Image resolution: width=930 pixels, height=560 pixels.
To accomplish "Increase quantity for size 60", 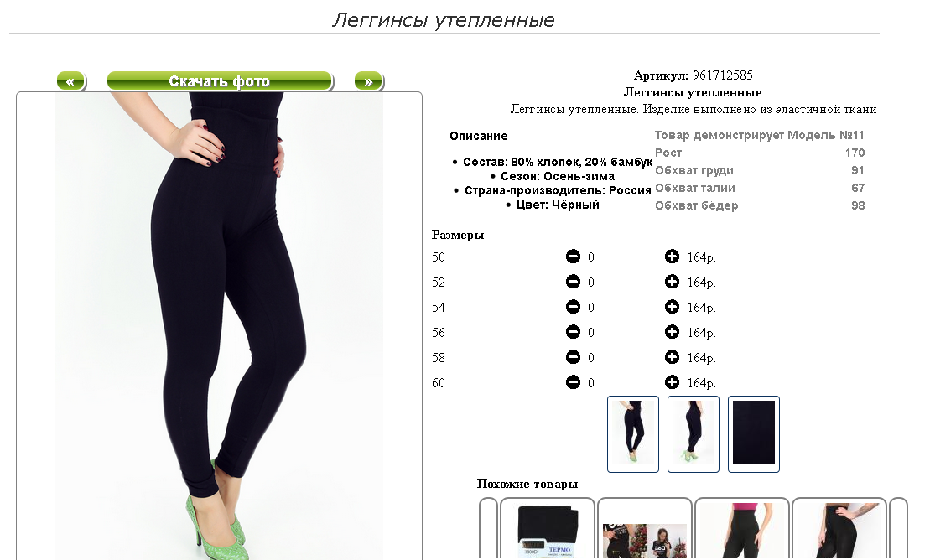I will coord(672,382).
